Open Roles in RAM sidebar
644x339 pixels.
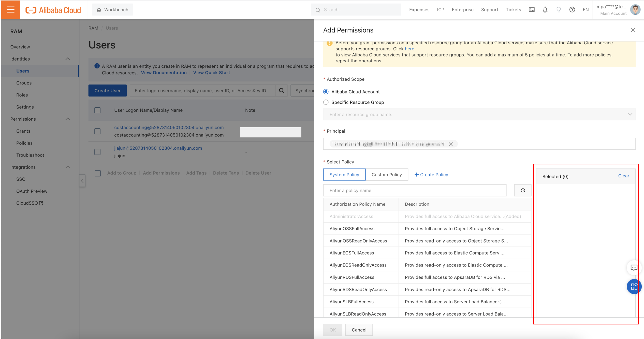(22, 95)
